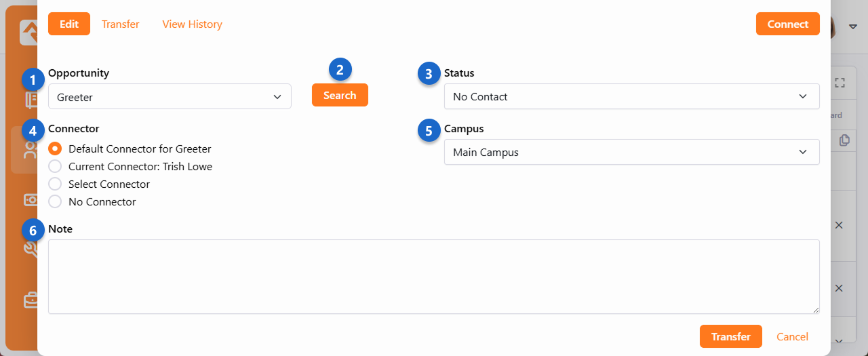The height and width of the screenshot is (356, 868).
Task: Click the Cancel link
Action: (792, 336)
